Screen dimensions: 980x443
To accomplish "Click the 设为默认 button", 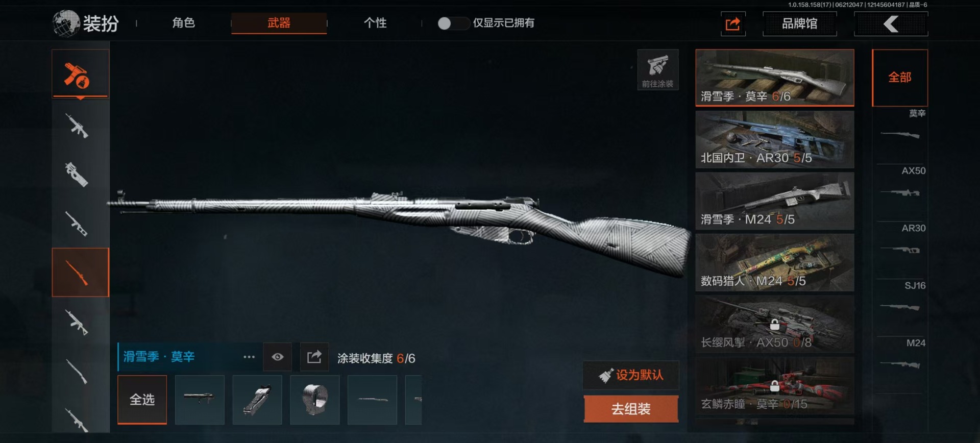I will 631,375.
